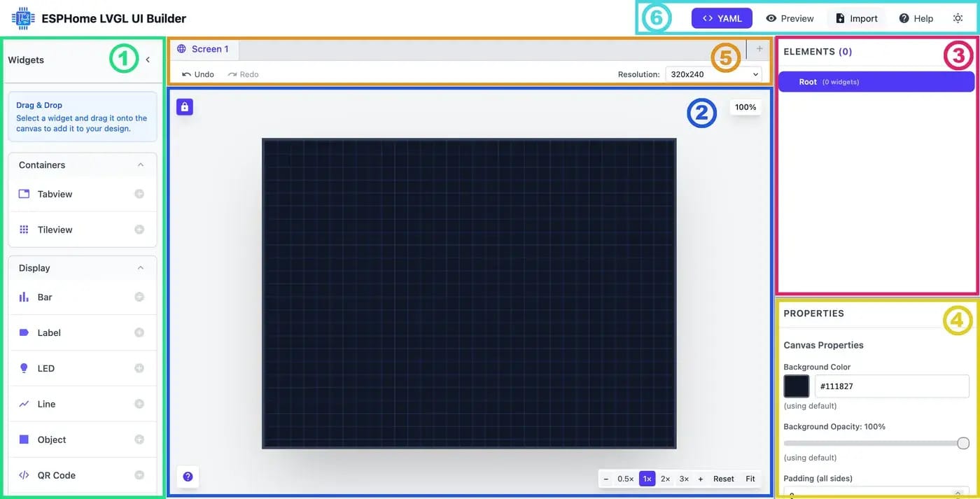Image resolution: width=980 pixels, height=499 pixels.
Task: Add a new screen with plus icon
Action: (x=759, y=49)
